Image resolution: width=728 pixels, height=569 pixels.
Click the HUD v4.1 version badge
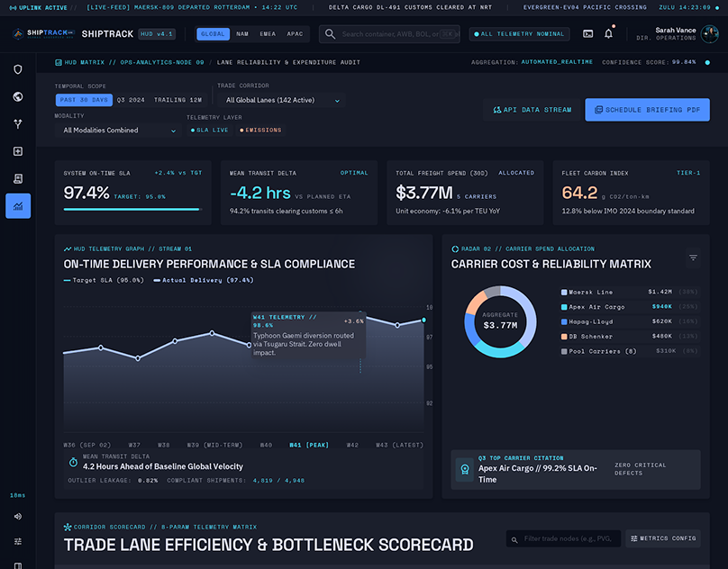[157, 34]
